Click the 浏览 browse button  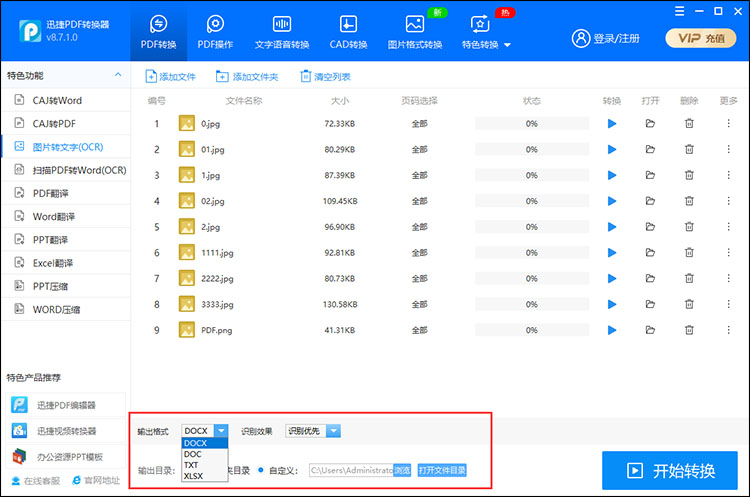[402, 470]
